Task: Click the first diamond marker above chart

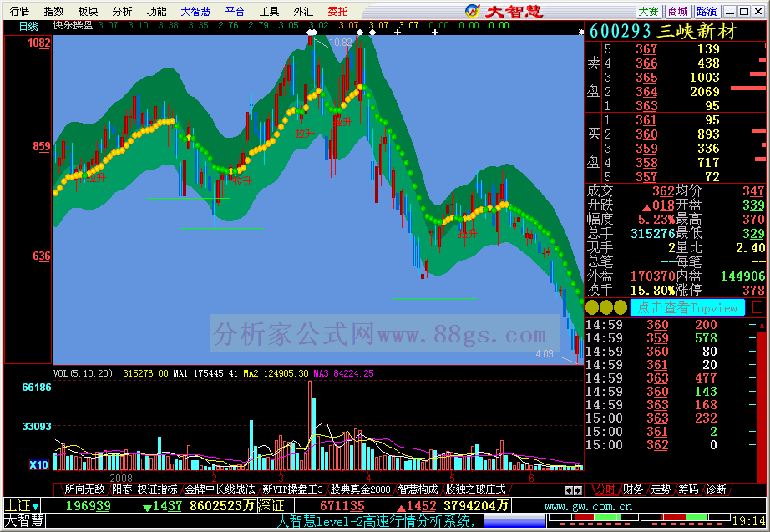Action: pyautogui.click(x=309, y=33)
